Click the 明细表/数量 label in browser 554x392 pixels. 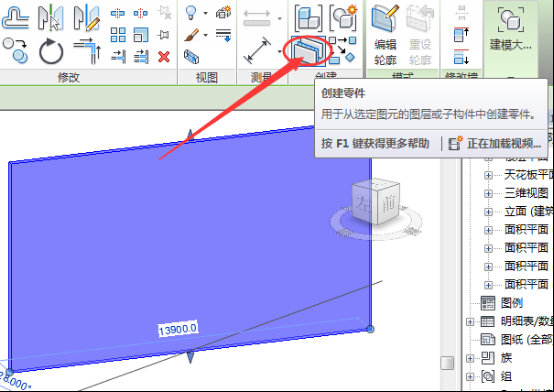[x=527, y=321]
